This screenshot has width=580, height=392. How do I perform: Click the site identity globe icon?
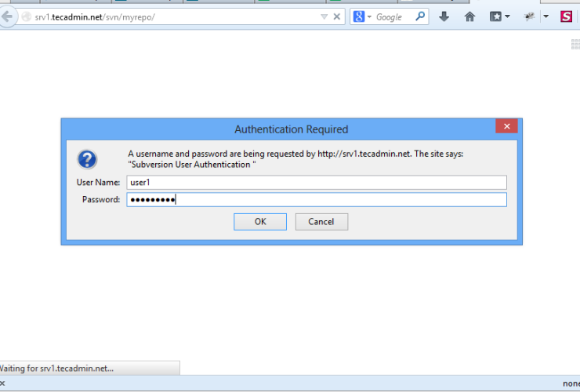point(26,16)
